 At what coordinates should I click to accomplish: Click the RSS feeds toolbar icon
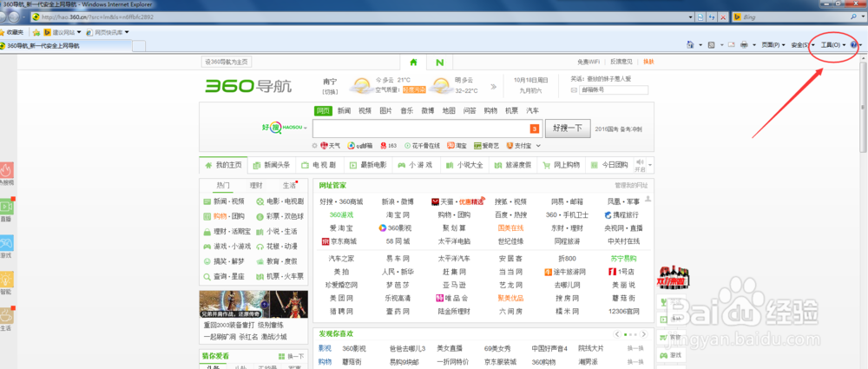tap(712, 45)
